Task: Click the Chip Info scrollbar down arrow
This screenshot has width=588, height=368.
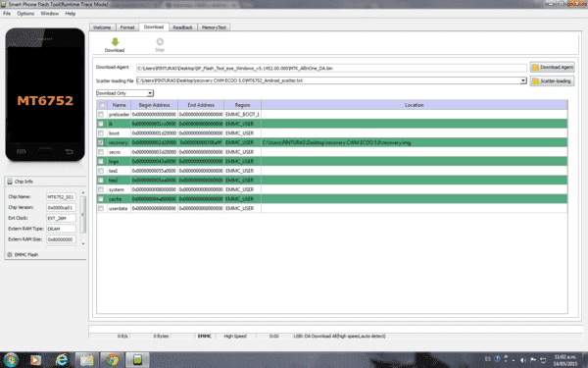Action: coord(83,243)
